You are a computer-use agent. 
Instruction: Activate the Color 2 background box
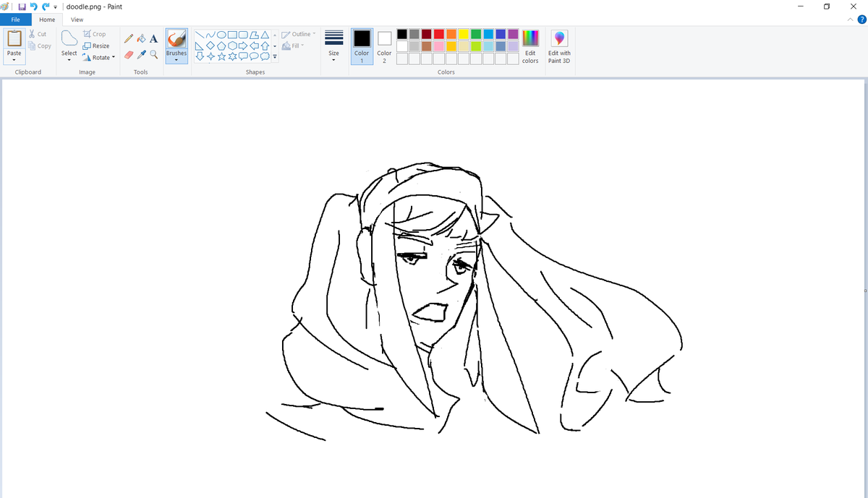click(384, 47)
